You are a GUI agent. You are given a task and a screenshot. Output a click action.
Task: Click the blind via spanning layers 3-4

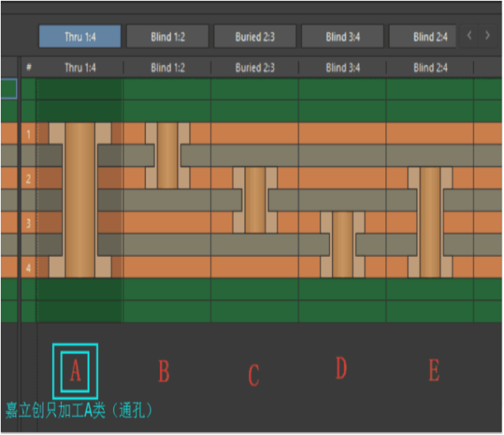tap(343, 245)
